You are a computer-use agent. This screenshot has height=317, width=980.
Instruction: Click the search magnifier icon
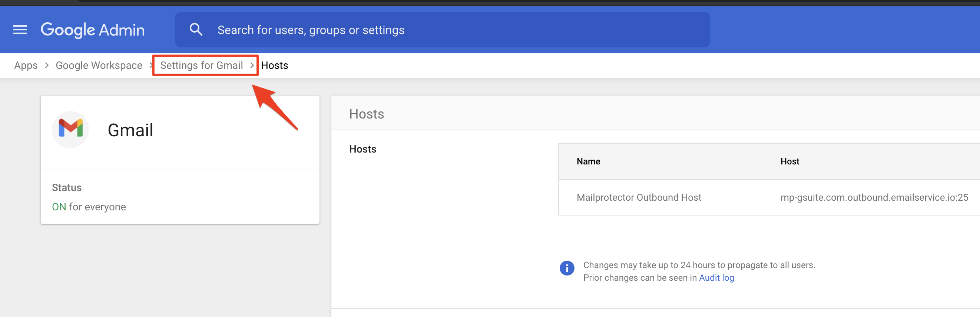(196, 29)
